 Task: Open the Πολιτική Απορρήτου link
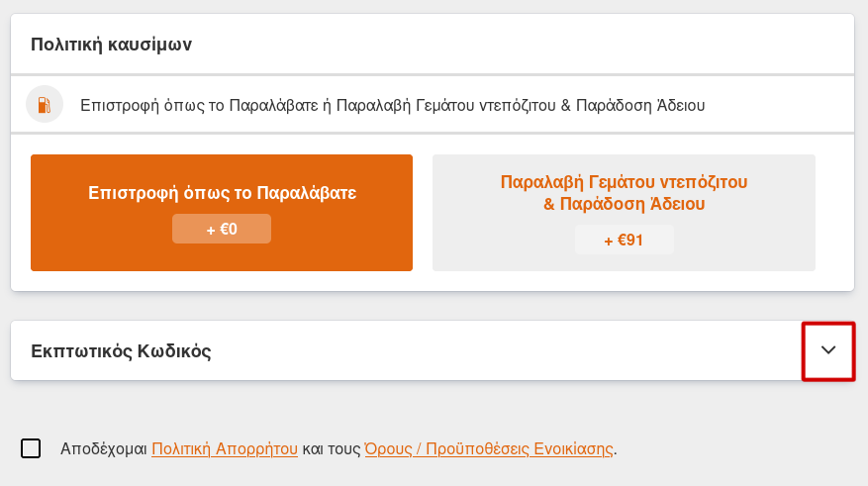click(225, 448)
